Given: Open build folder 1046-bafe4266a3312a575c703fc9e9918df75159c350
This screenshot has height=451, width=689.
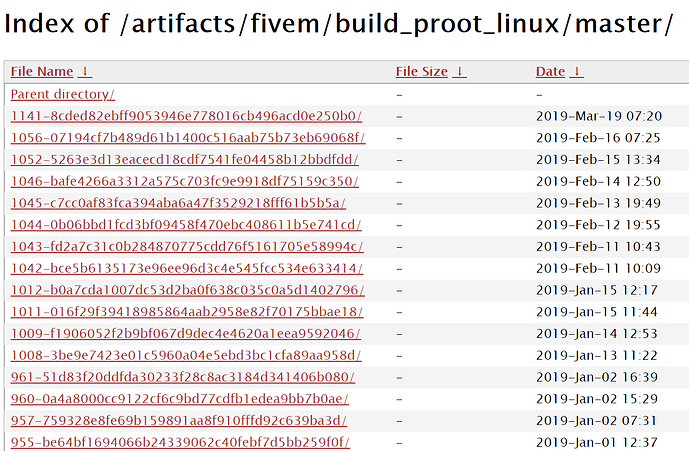Looking at the screenshot, I should (x=185, y=182).
